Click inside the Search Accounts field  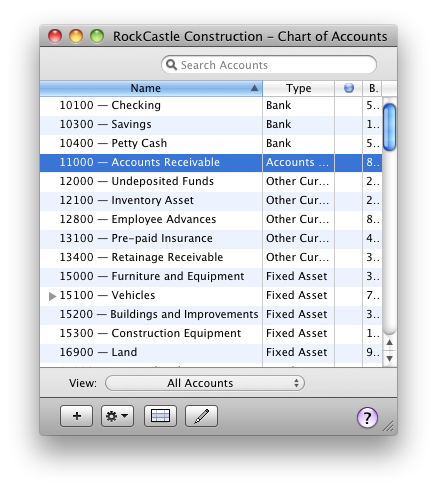269,65
